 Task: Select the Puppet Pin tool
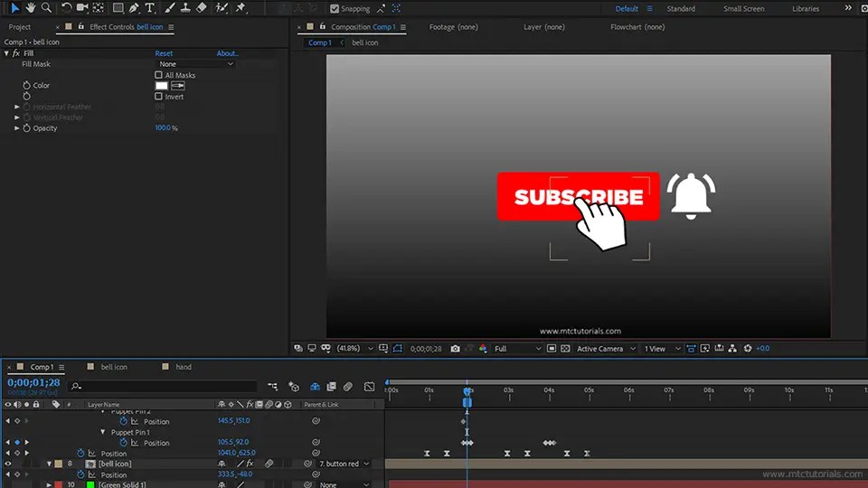241,8
